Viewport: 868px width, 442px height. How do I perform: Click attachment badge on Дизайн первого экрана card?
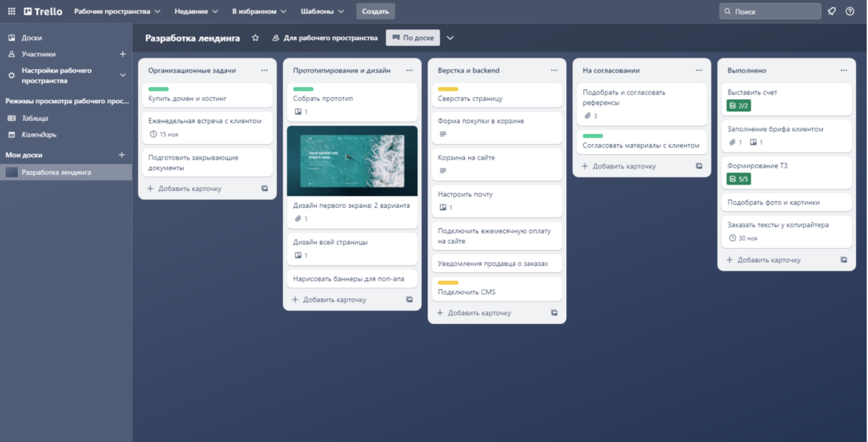[x=301, y=219]
